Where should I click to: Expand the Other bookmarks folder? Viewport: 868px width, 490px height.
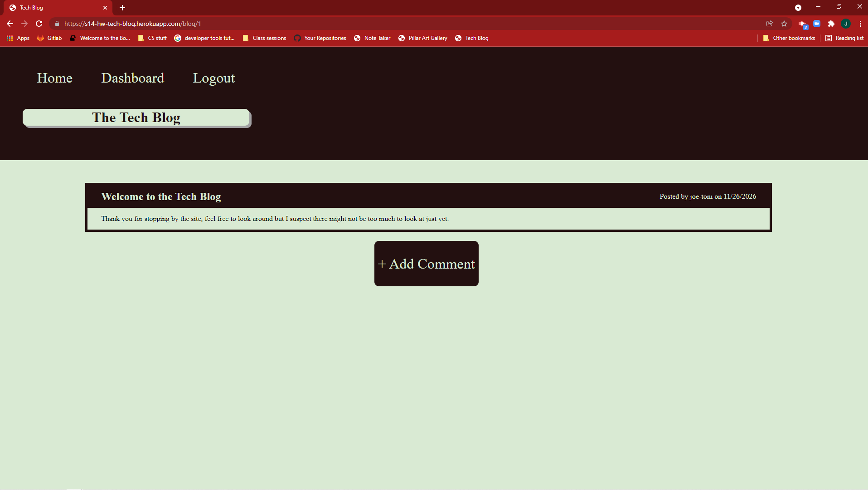[789, 38]
